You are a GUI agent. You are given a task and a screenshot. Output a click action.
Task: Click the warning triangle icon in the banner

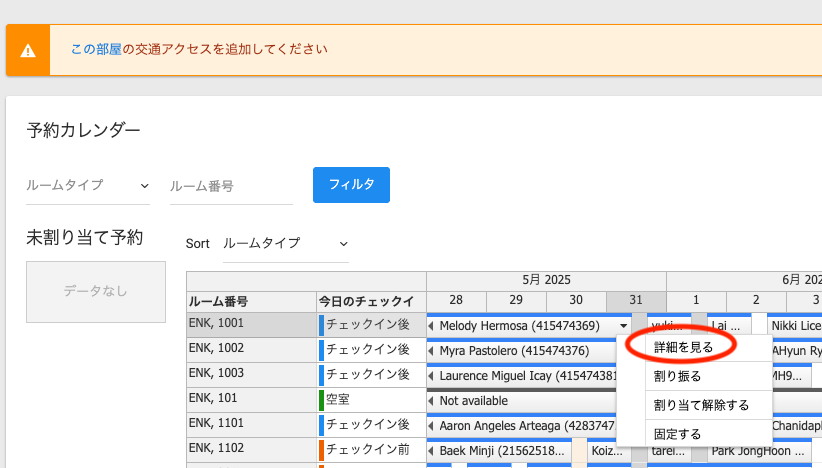[x=28, y=50]
